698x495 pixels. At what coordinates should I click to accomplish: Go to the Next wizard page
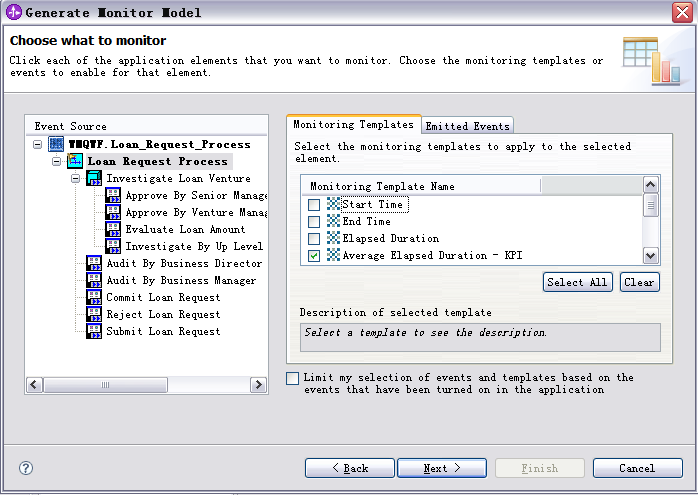(x=442, y=468)
